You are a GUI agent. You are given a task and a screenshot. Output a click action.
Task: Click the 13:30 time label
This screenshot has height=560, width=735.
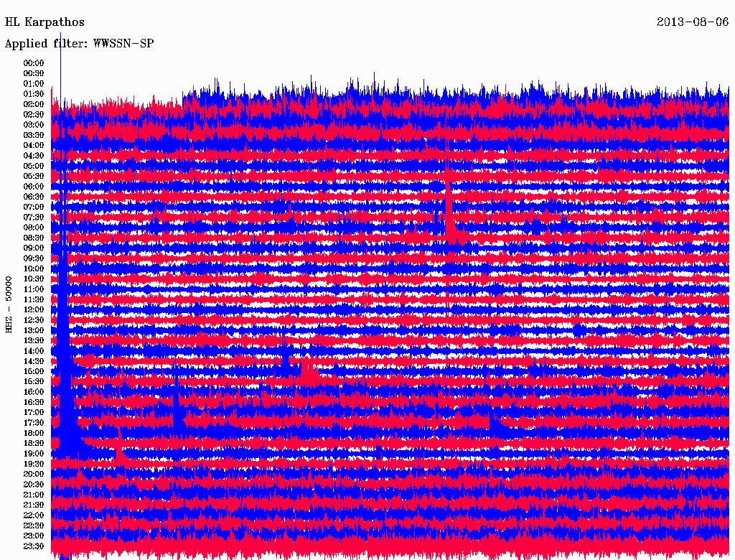pos(34,341)
